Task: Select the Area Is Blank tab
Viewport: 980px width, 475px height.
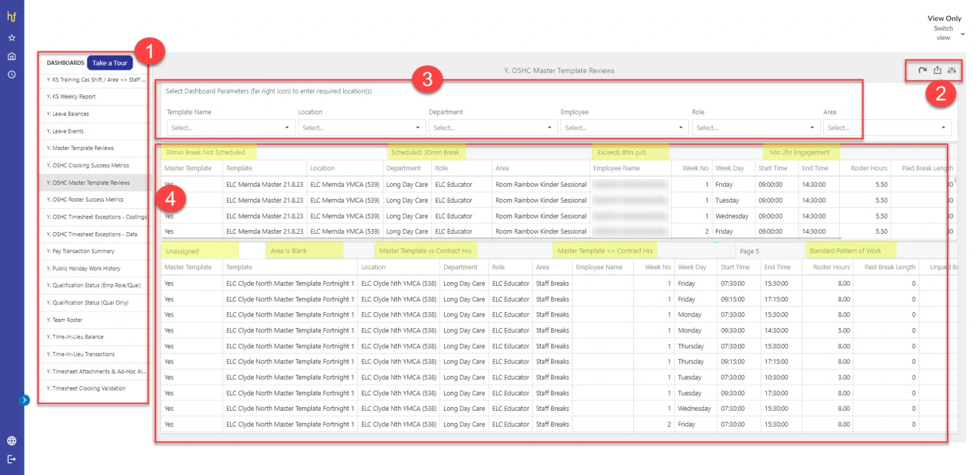Action: (x=288, y=251)
